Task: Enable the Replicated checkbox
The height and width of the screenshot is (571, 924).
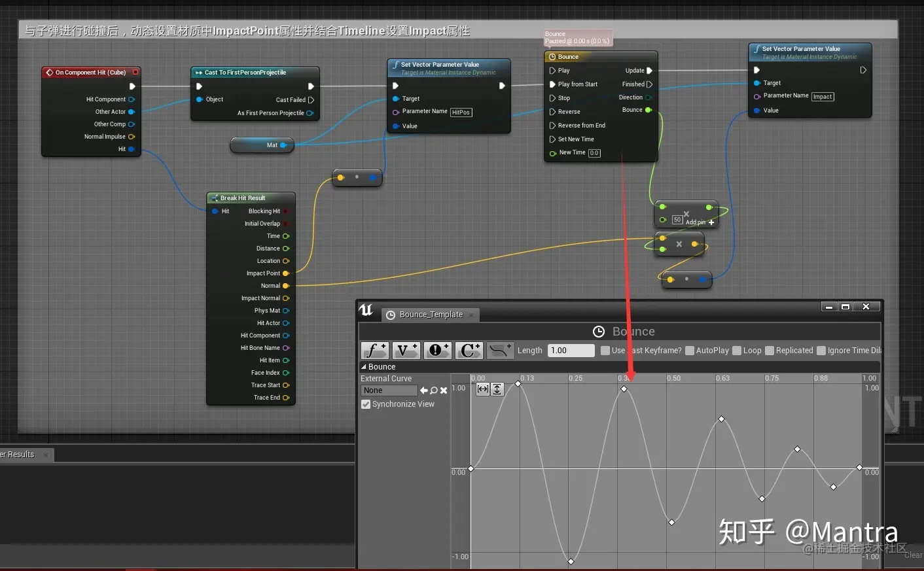Action: [x=770, y=351]
